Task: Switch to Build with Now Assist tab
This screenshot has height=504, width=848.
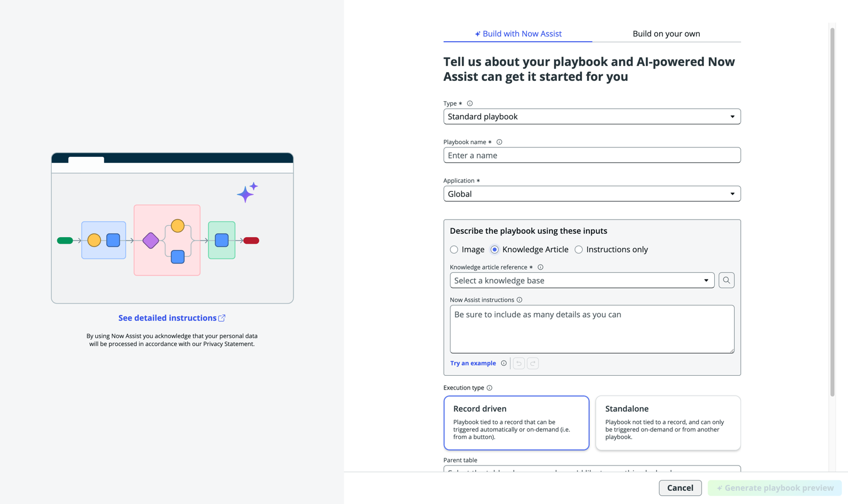Action: 518,34
